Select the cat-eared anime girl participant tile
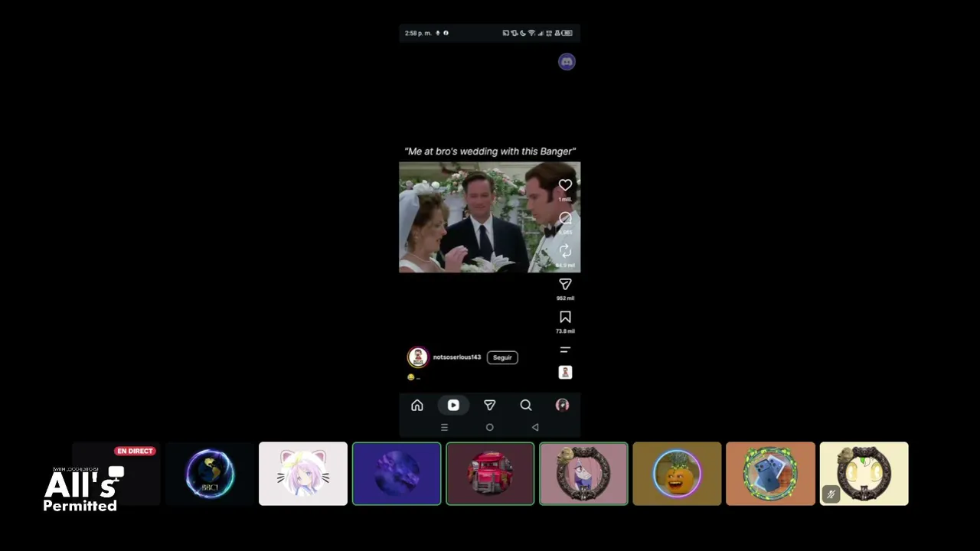Viewport: 980px width, 551px height. [x=303, y=474]
